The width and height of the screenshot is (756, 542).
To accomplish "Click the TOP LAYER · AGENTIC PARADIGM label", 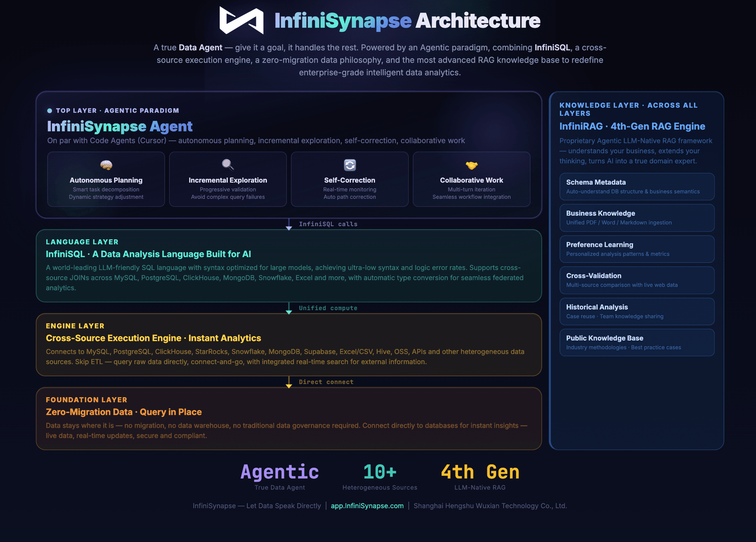I will 117,111.
